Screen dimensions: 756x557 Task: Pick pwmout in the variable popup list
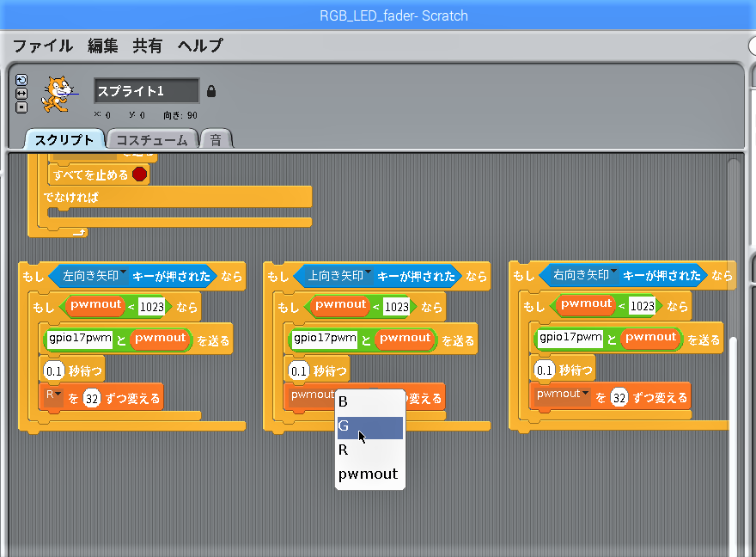click(x=369, y=474)
